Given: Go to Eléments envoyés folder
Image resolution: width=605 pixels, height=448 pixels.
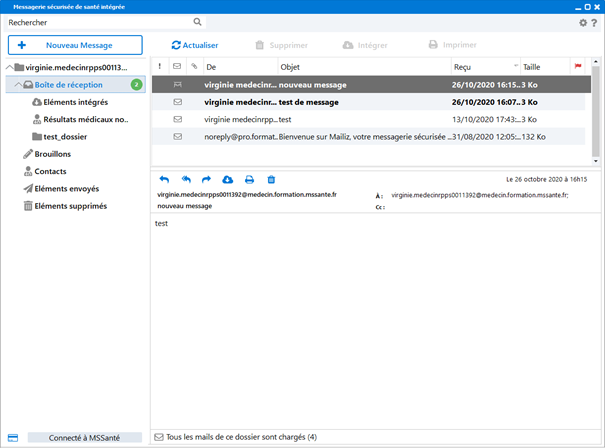Looking at the screenshot, I should (67, 188).
